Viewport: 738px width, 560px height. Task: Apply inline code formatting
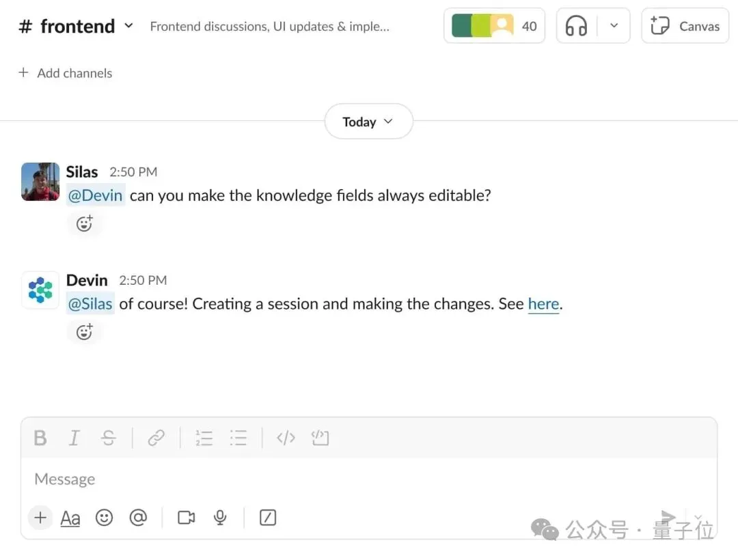[286, 438]
